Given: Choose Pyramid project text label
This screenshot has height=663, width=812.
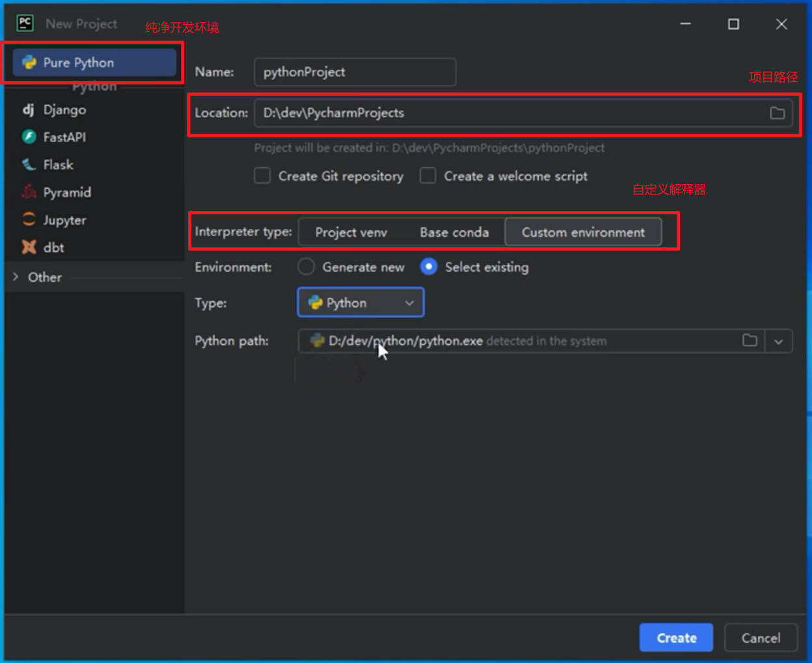Looking at the screenshot, I should tap(67, 192).
